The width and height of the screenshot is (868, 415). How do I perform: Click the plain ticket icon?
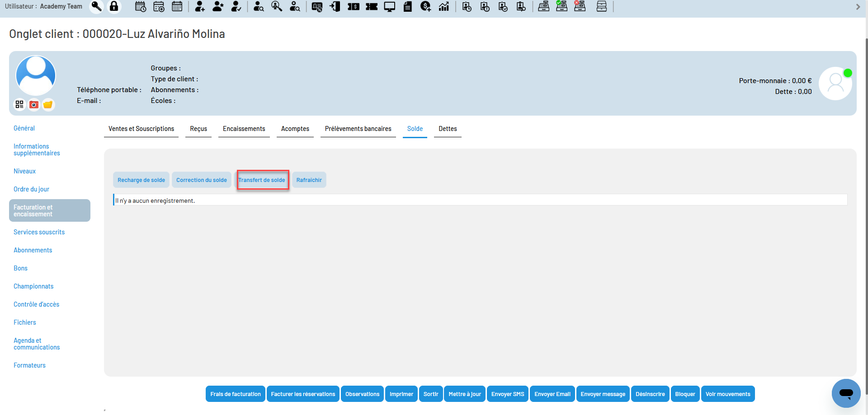click(372, 6)
